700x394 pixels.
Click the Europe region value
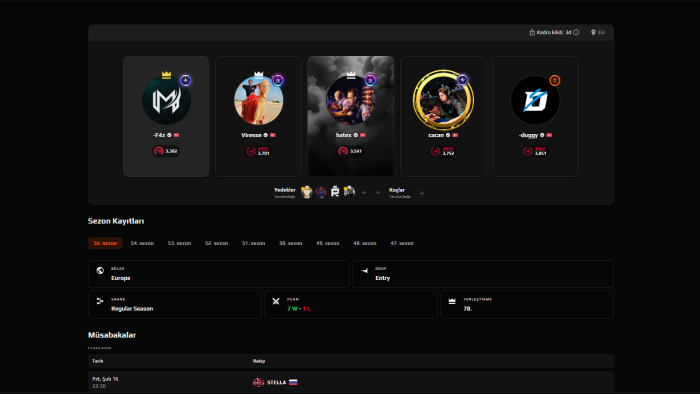coord(121,278)
